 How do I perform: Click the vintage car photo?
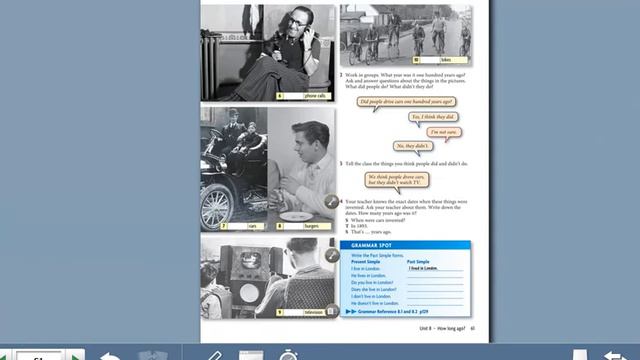[234, 169]
